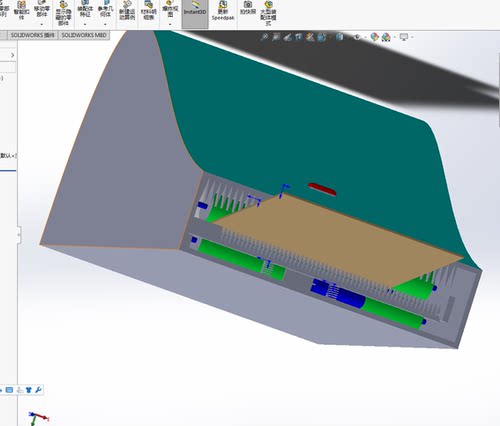Expand the Assembly Features dropdown arrow
Screen dimensions: 500x426
pos(85,24)
